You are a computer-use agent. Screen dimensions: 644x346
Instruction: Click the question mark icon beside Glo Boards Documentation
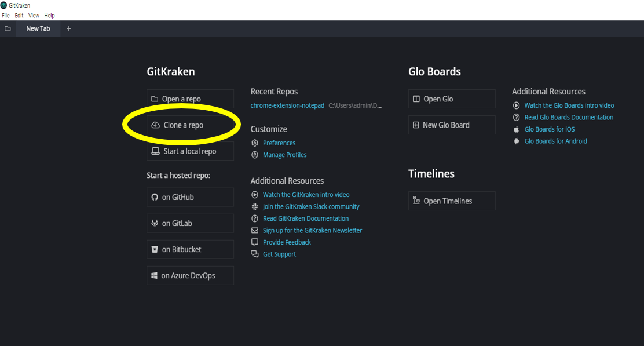tap(516, 118)
